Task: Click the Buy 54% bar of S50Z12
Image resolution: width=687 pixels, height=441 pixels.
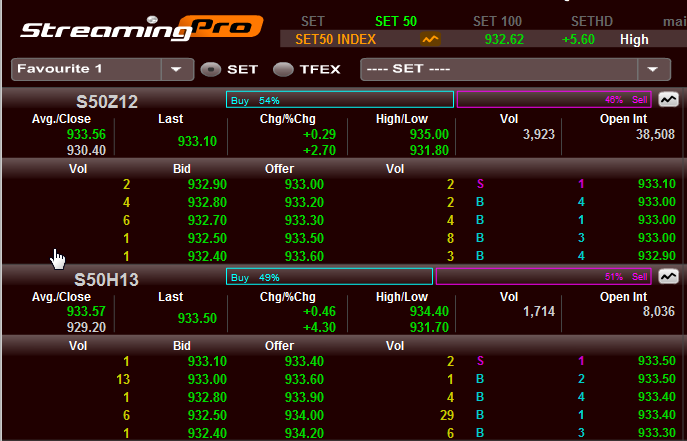Action: coord(340,100)
